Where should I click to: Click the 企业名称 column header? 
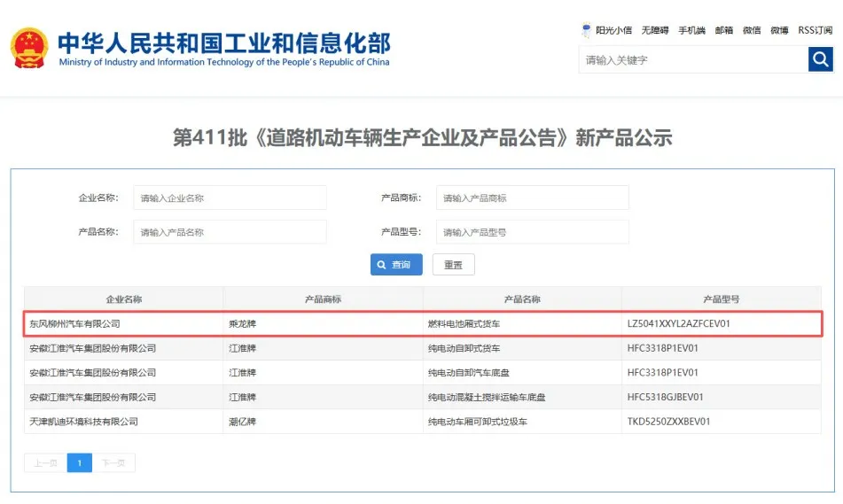(x=123, y=299)
